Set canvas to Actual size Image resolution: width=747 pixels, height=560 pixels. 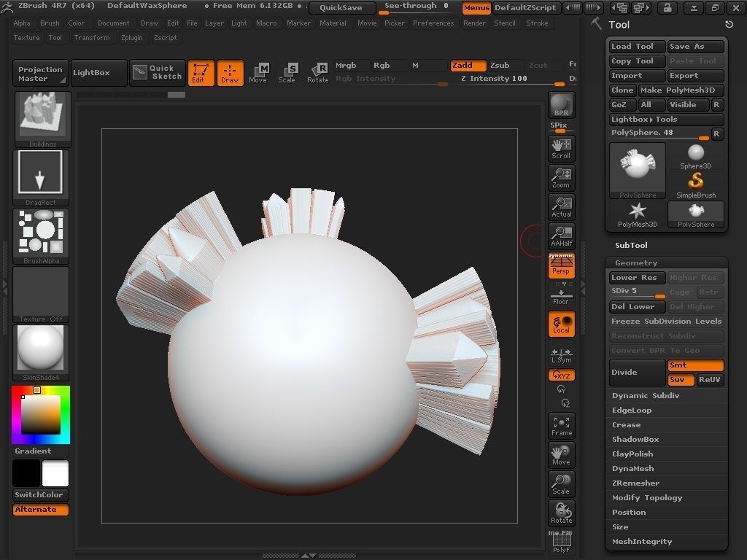coord(561,207)
